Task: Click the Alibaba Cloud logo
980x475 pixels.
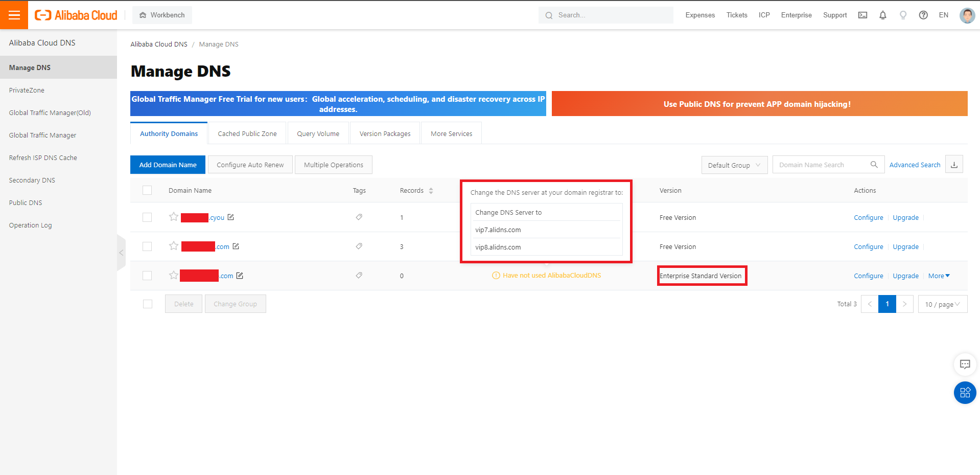Action: (x=76, y=15)
